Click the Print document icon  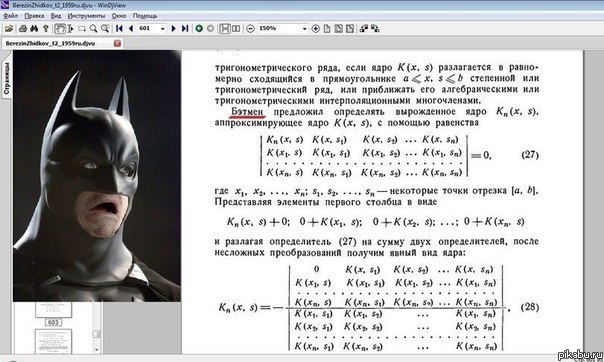tap(23, 28)
